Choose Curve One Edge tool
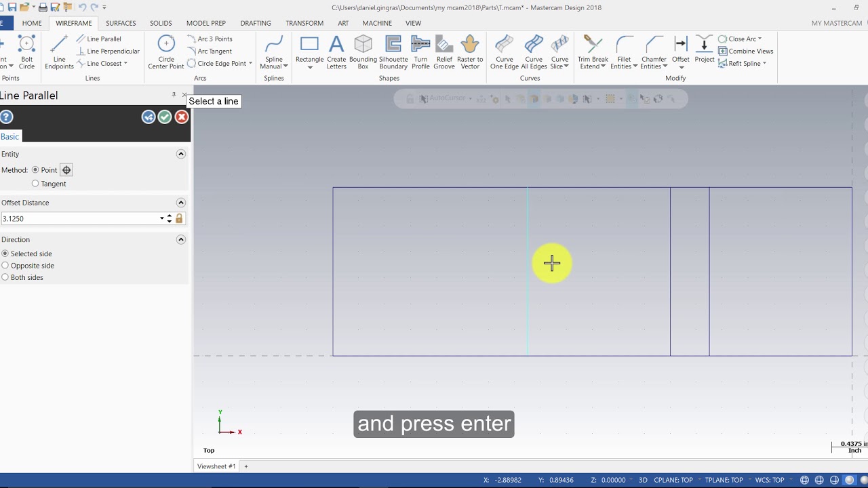The image size is (868, 488). [505, 53]
